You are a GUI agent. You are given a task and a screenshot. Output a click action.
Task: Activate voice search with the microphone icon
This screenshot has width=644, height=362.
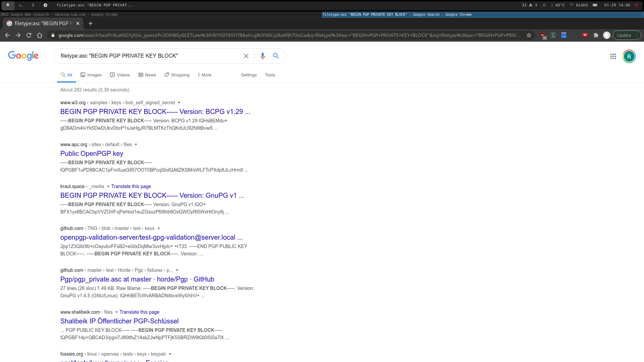coord(263,56)
